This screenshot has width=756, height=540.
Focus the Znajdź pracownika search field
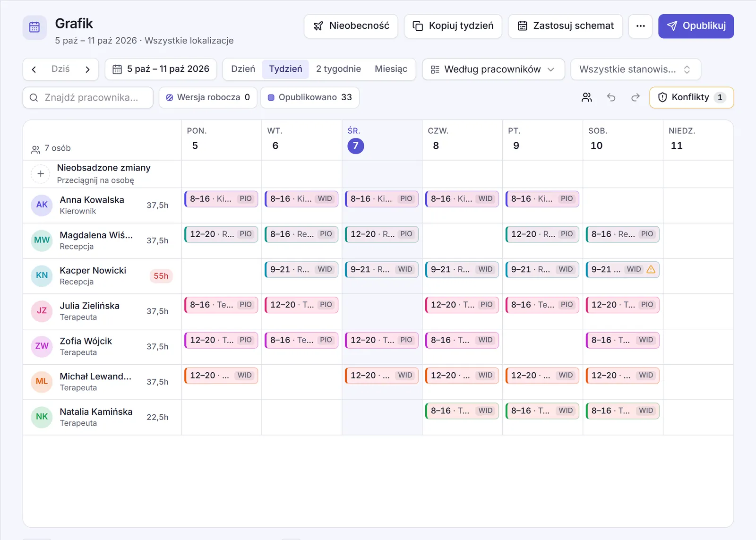tap(88, 97)
